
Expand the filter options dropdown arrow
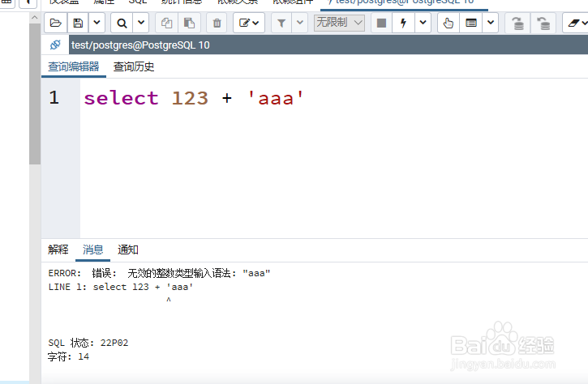pos(300,23)
